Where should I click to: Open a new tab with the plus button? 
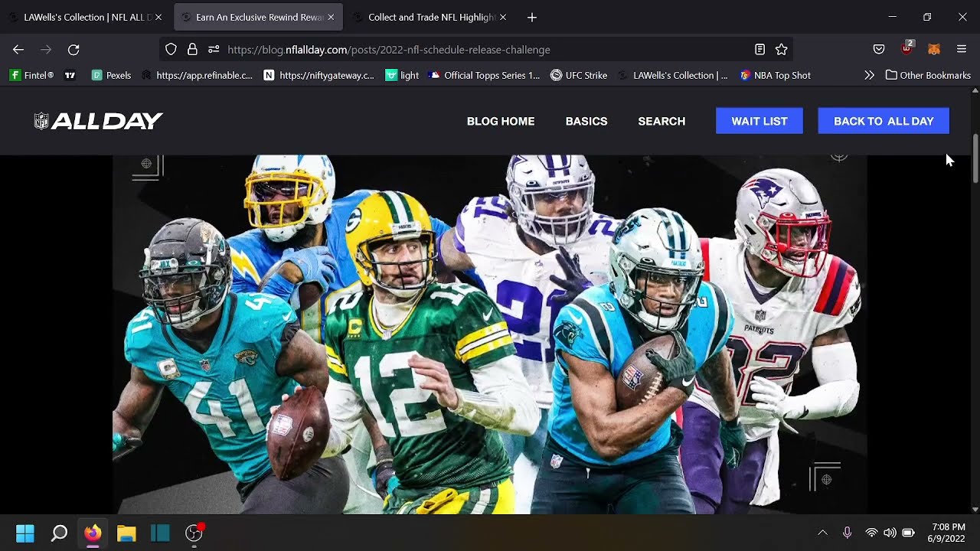(532, 17)
